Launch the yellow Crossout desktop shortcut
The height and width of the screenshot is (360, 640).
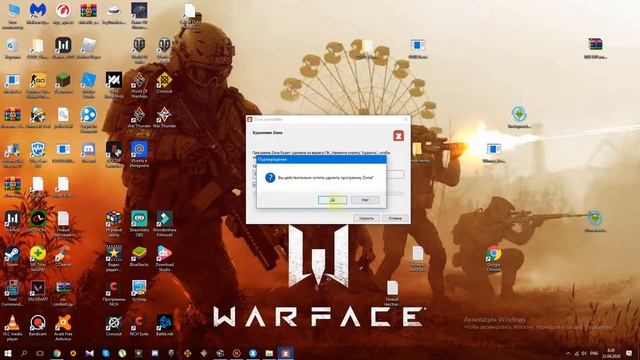164,83
